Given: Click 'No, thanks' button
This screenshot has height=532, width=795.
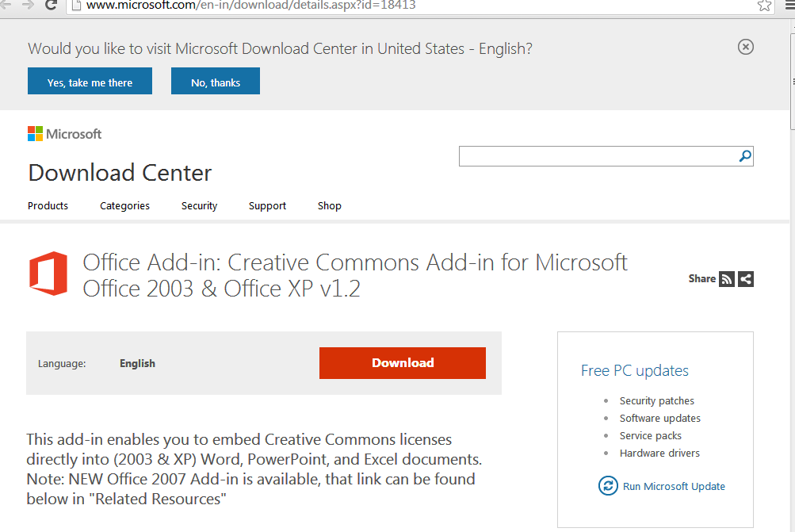Looking at the screenshot, I should pyautogui.click(x=216, y=81).
